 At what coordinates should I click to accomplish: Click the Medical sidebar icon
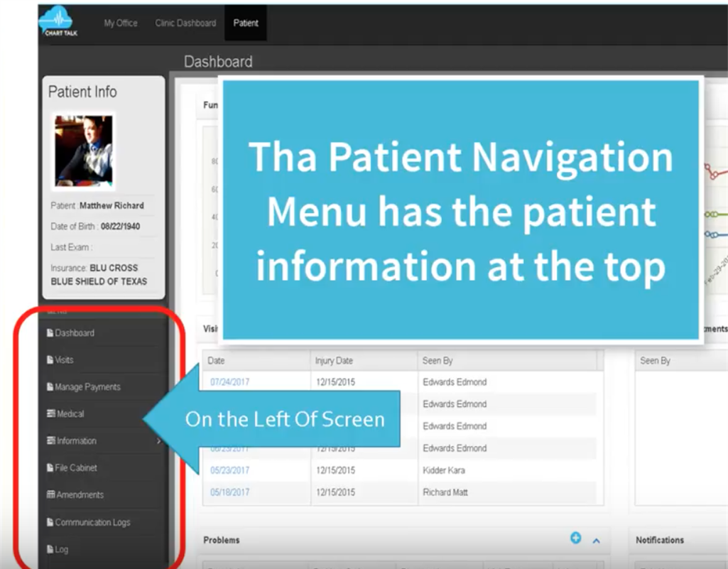coord(50,413)
